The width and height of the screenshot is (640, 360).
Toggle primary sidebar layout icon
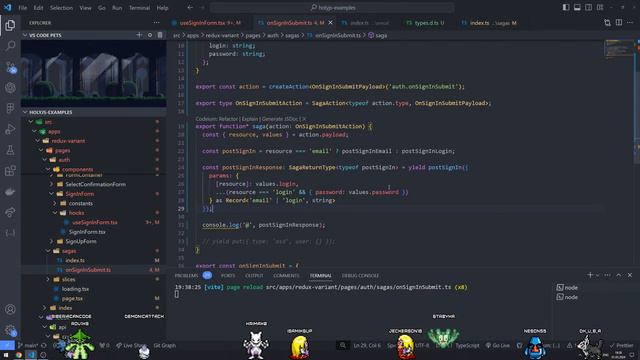566,7
